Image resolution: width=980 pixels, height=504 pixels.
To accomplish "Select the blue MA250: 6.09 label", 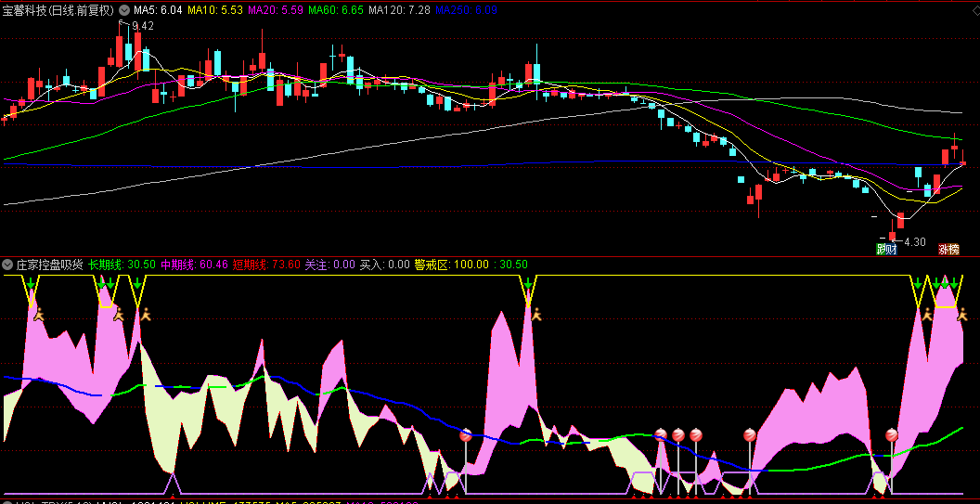I will click(466, 10).
